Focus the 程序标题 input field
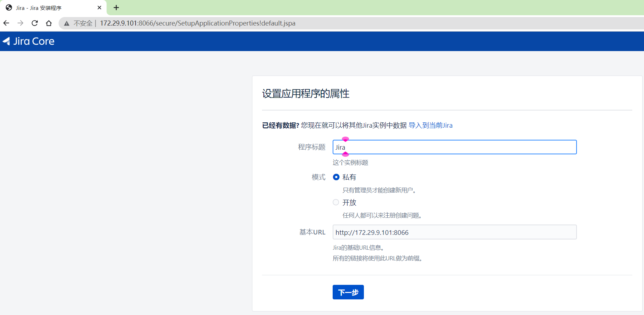This screenshot has width=644, height=315. point(454,147)
